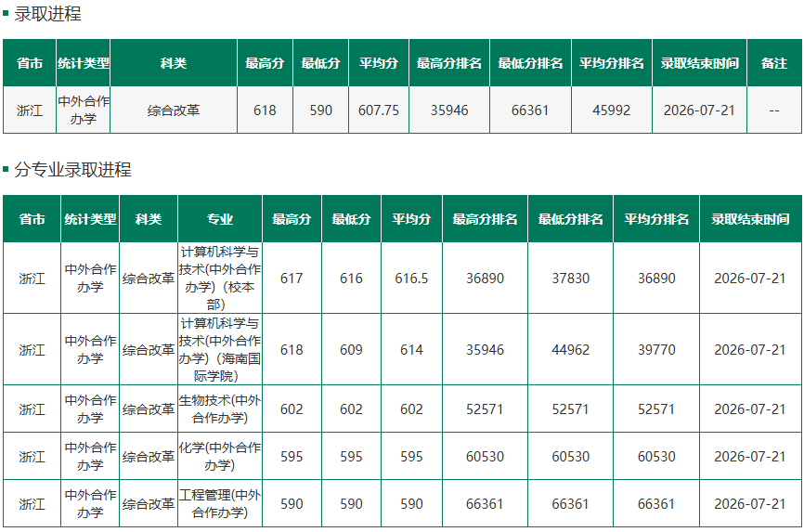The height and width of the screenshot is (532, 804).
Task: Select the average score 607.75 cell
Action: [x=379, y=110]
